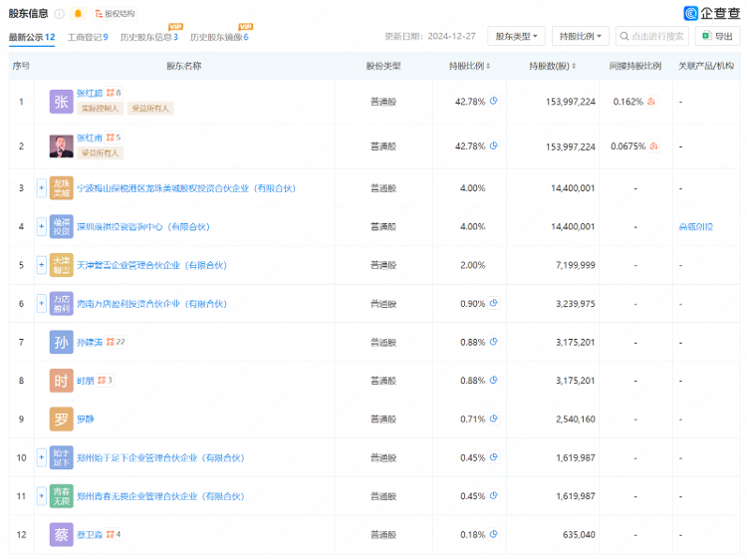Click the 受益所有人 tag in row 1

pos(150,109)
